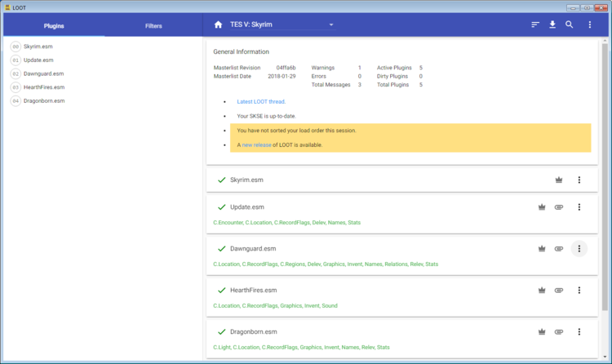Click the General Information heading
612x364 pixels.
point(241,51)
